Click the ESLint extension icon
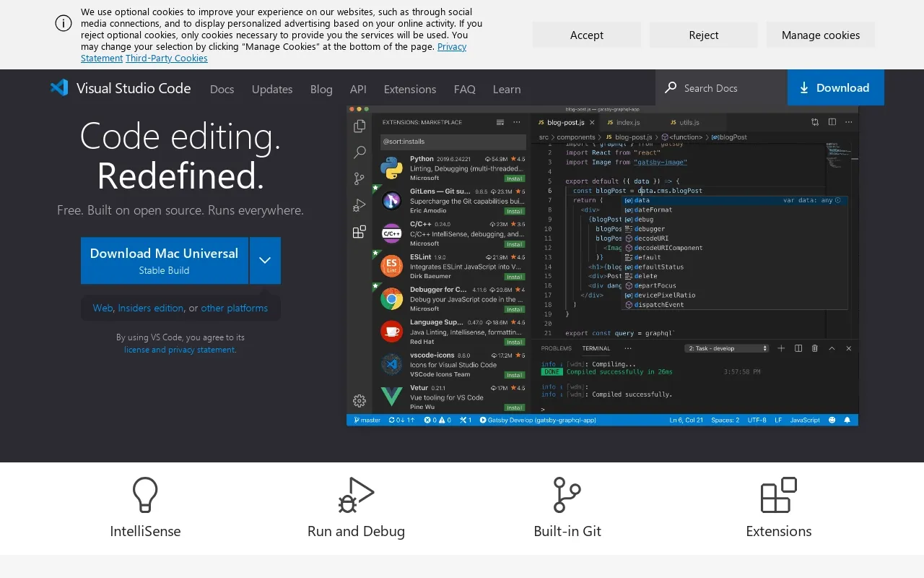This screenshot has width=924, height=578. [x=391, y=266]
